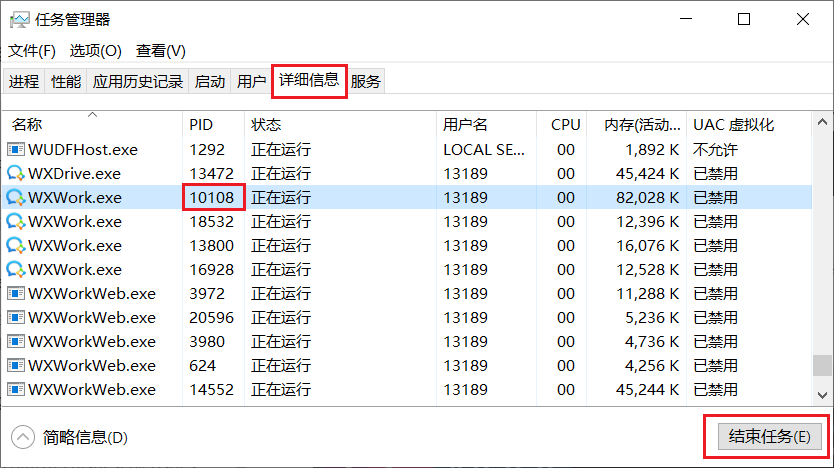Click PID value 16928
Image resolution: width=834 pixels, height=468 pixels.
[x=212, y=270]
